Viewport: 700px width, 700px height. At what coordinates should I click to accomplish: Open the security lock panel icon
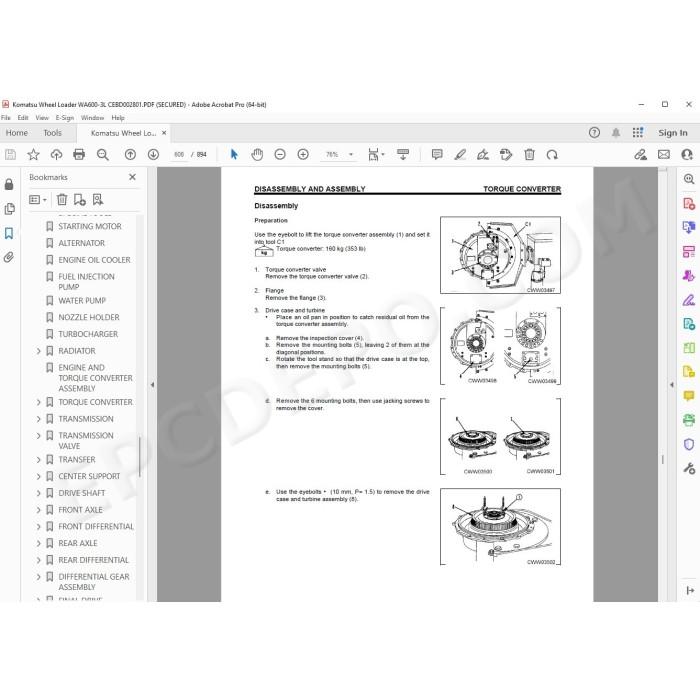(9, 184)
